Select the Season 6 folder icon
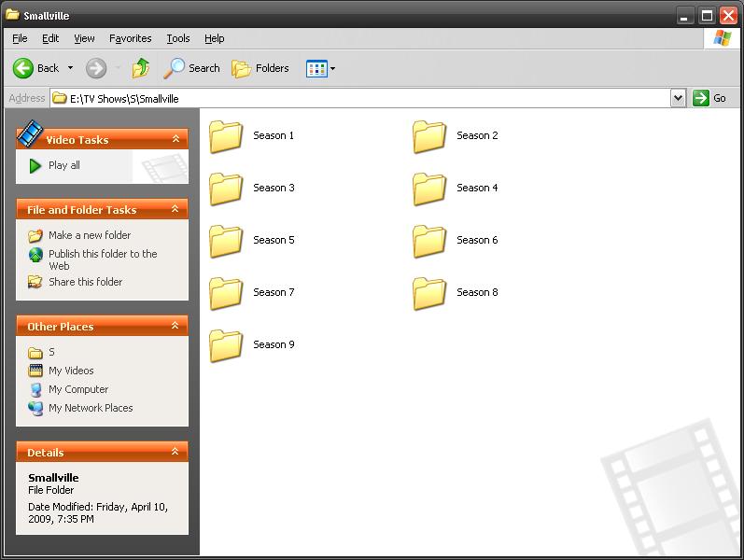Image resolution: width=744 pixels, height=560 pixels. [428, 241]
